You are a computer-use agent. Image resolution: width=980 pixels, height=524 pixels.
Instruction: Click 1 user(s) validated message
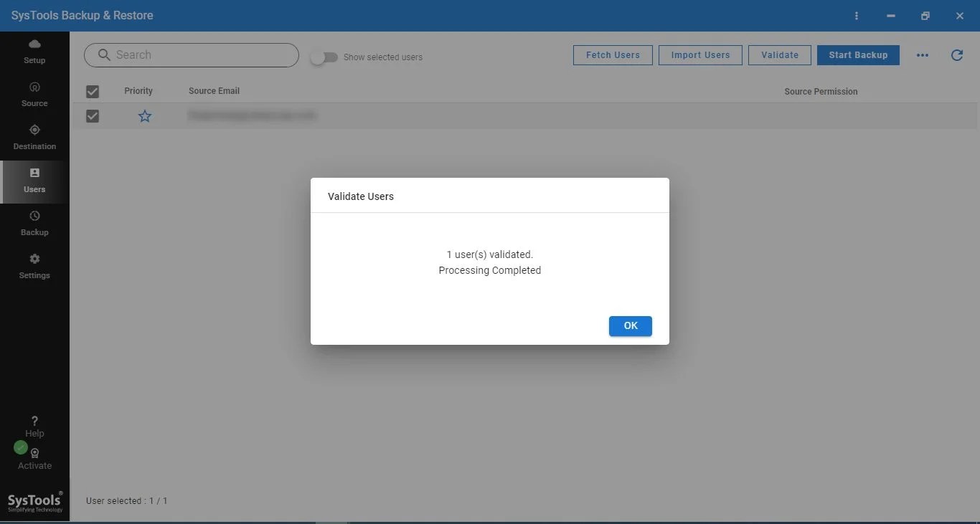[490, 254]
